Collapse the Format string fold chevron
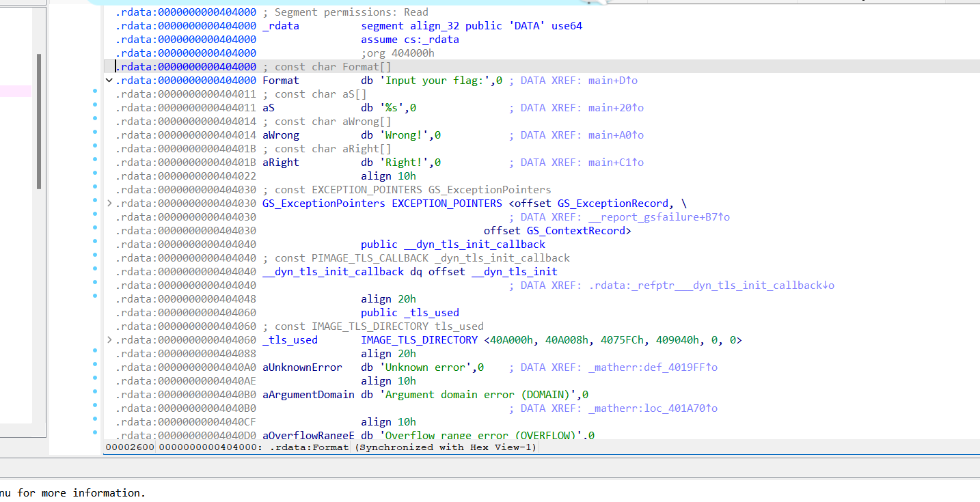980x502 pixels. pyautogui.click(x=109, y=81)
